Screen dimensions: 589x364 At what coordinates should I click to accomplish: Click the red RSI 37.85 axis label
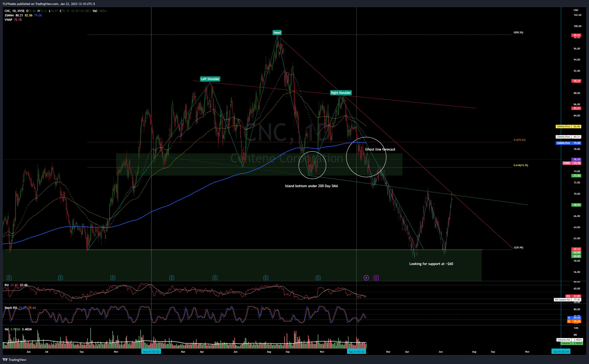pyautogui.click(x=573, y=296)
